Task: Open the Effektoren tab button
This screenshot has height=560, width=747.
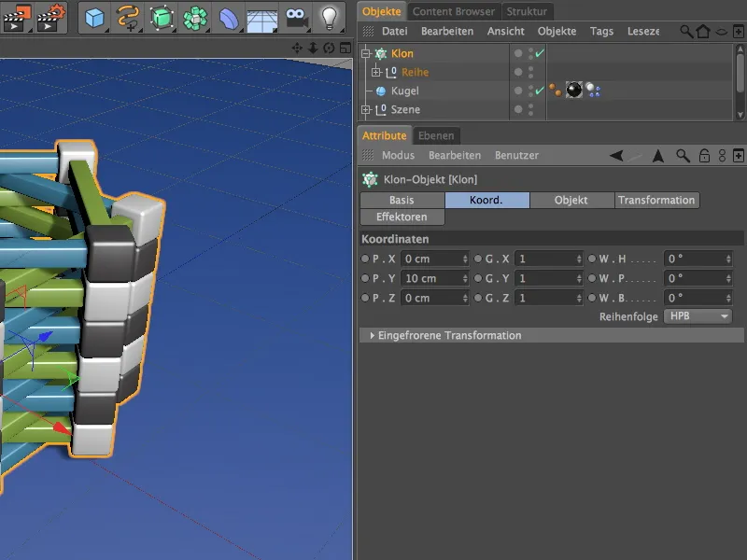Action: pos(402,217)
